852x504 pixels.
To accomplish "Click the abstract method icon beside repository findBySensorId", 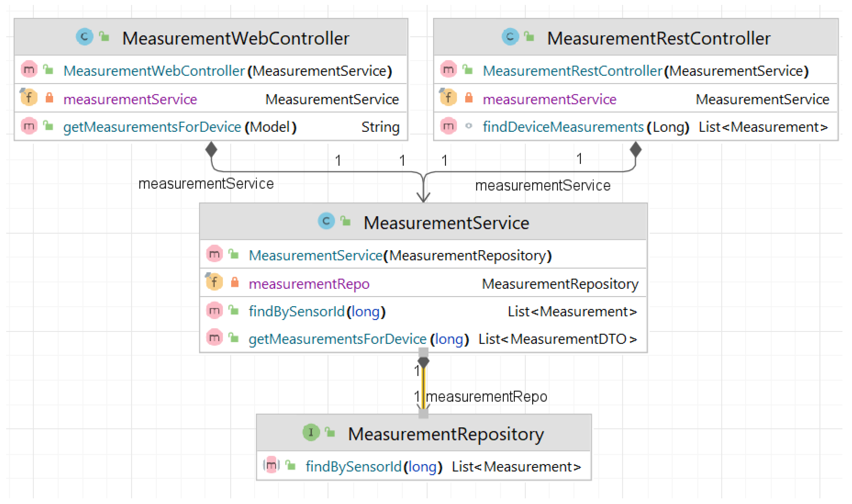I will click(x=271, y=465).
